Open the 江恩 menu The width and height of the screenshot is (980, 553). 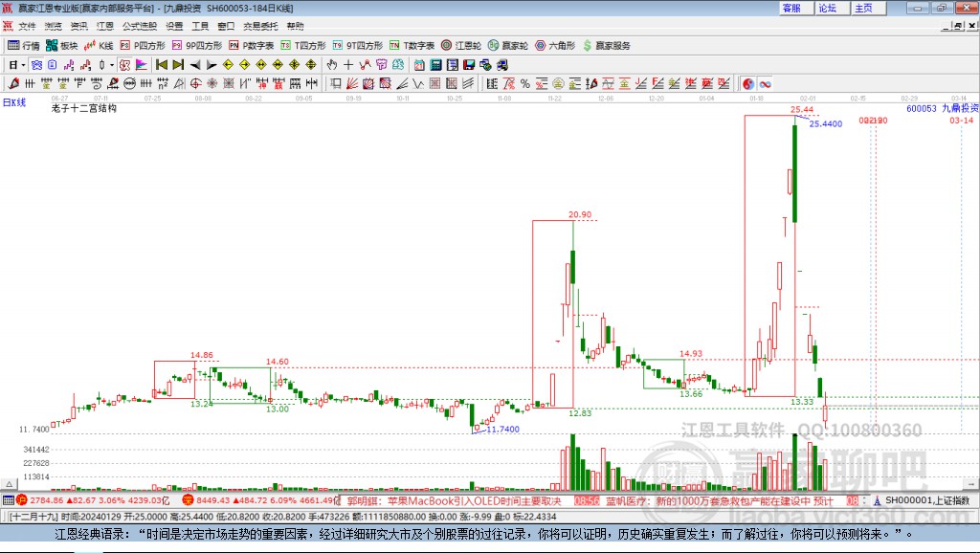[x=105, y=26]
